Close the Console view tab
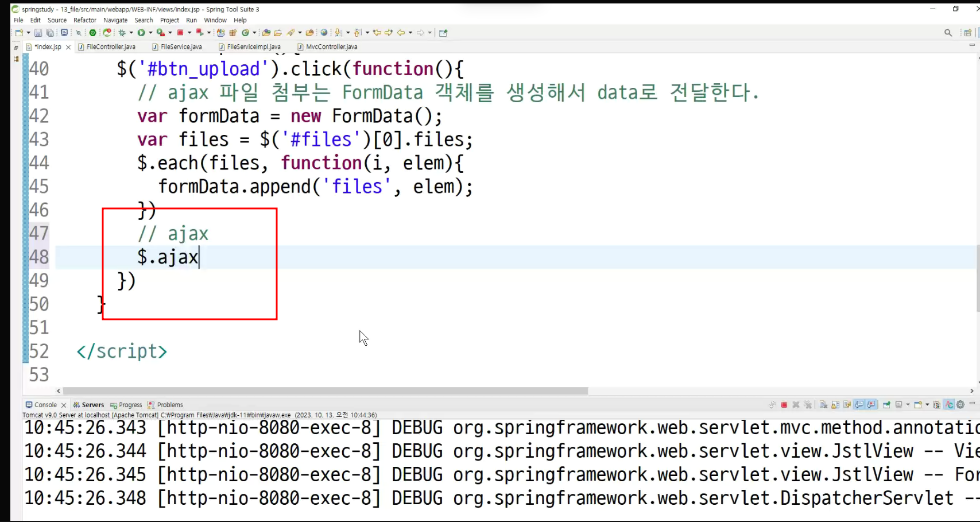Viewport: 980px width, 522px height. (x=64, y=405)
